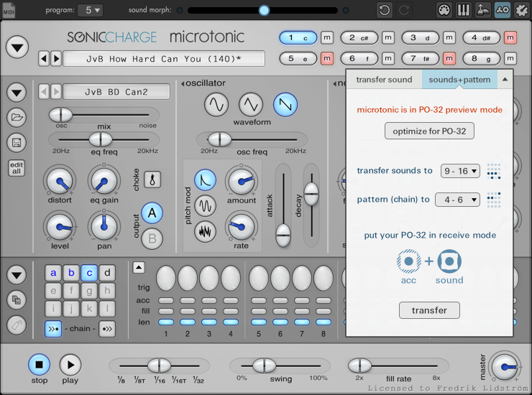Click the open folder icon

point(17,118)
